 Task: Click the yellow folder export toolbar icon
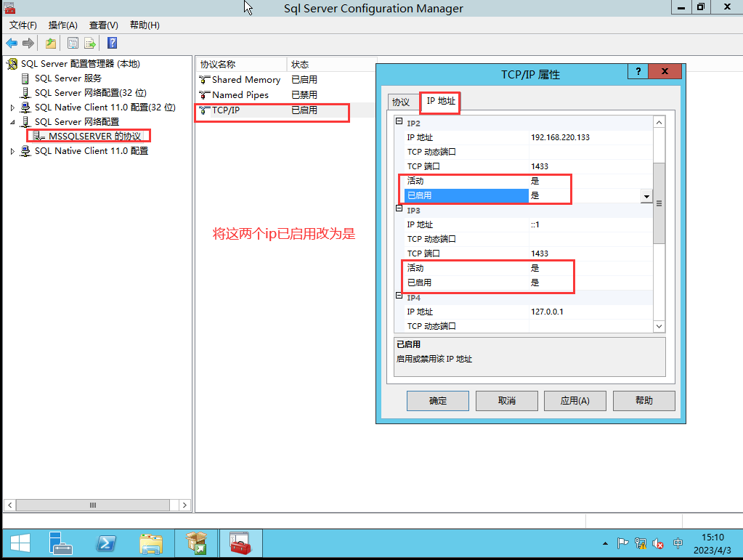[50, 43]
